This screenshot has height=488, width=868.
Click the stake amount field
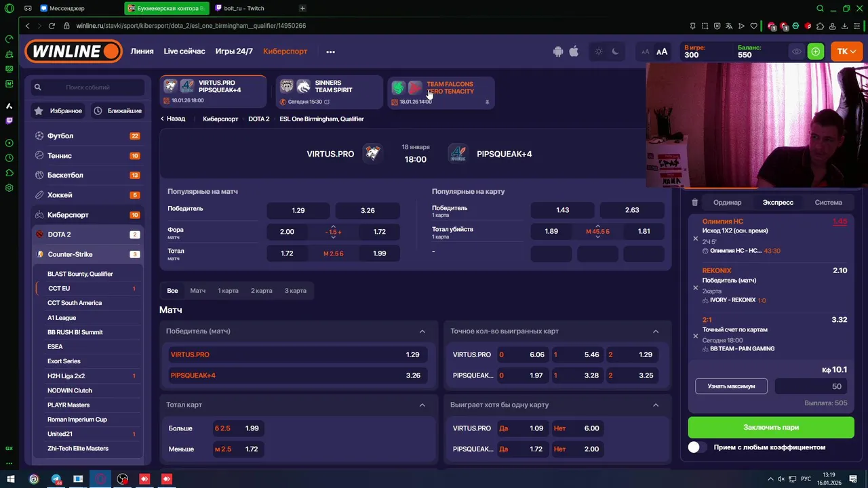pos(811,386)
